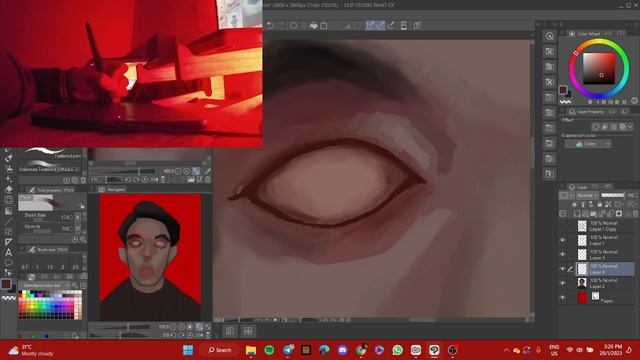Click the zoom-in plus icon in the Navigator
Viewport: 640px width, 360px height.
[182, 327]
